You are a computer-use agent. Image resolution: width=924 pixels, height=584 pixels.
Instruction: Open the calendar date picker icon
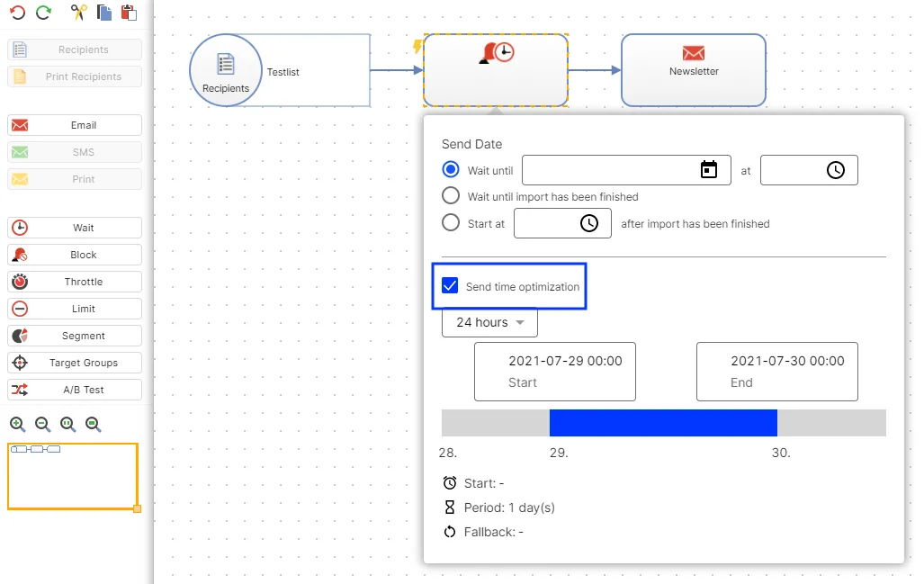pyautogui.click(x=709, y=170)
